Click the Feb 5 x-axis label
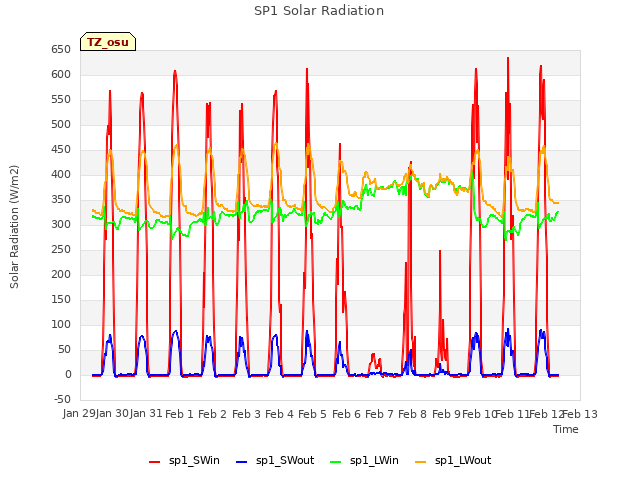 (312, 414)
